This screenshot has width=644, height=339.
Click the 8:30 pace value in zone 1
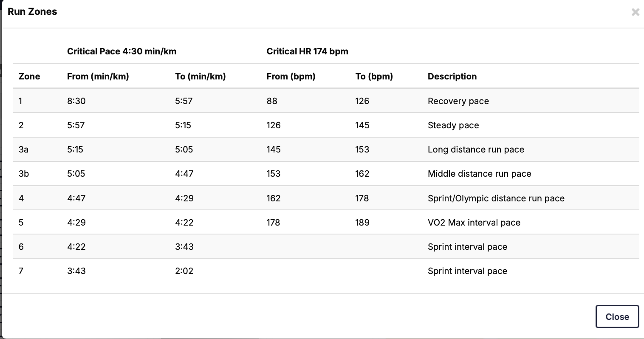coord(76,101)
